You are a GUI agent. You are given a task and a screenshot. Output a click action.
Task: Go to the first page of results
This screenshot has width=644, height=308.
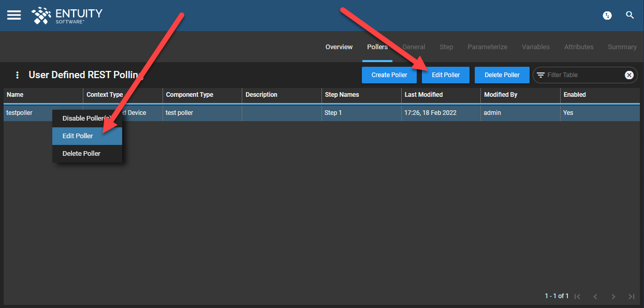tap(578, 297)
